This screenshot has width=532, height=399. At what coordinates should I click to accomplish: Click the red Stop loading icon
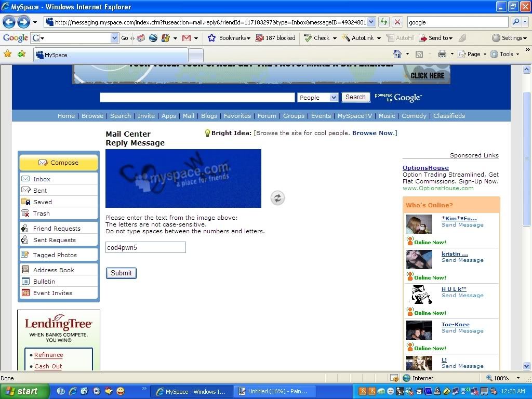pos(397,22)
